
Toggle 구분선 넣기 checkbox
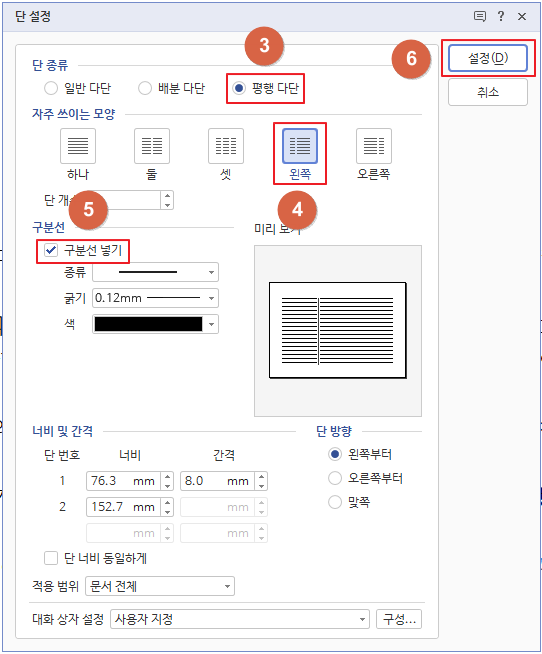coord(51,250)
